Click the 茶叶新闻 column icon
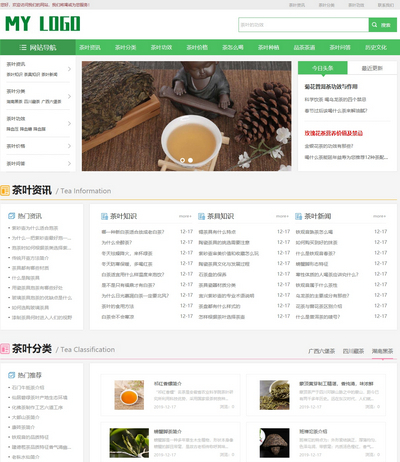 pyautogui.click(x=298, y=216)
